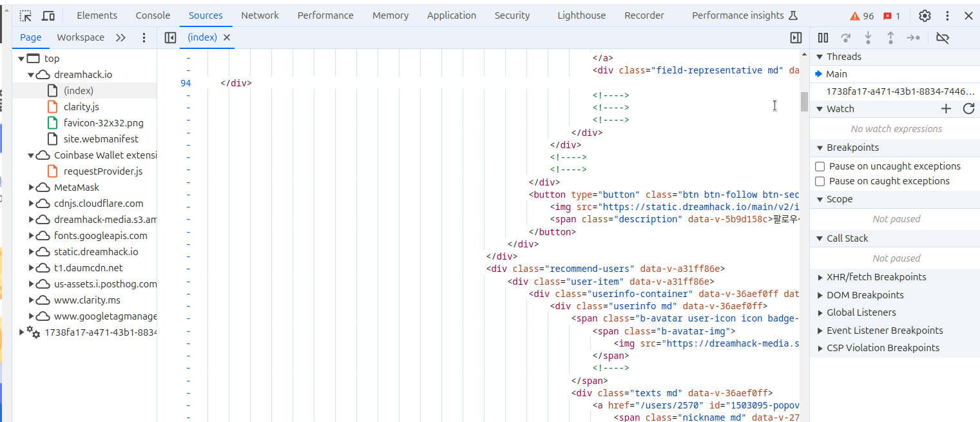This screenshot has height=422, width=980.
Task: Toggle the device toolbar icon
Action: pos(48,15)
